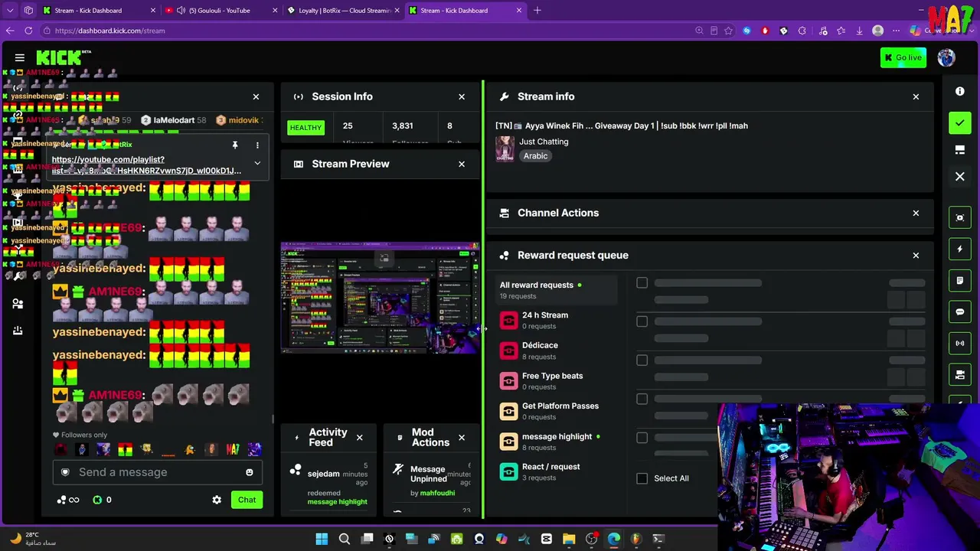Click the stream preview thumbnail
980x551 pixels.
click(x=380, y=298)
